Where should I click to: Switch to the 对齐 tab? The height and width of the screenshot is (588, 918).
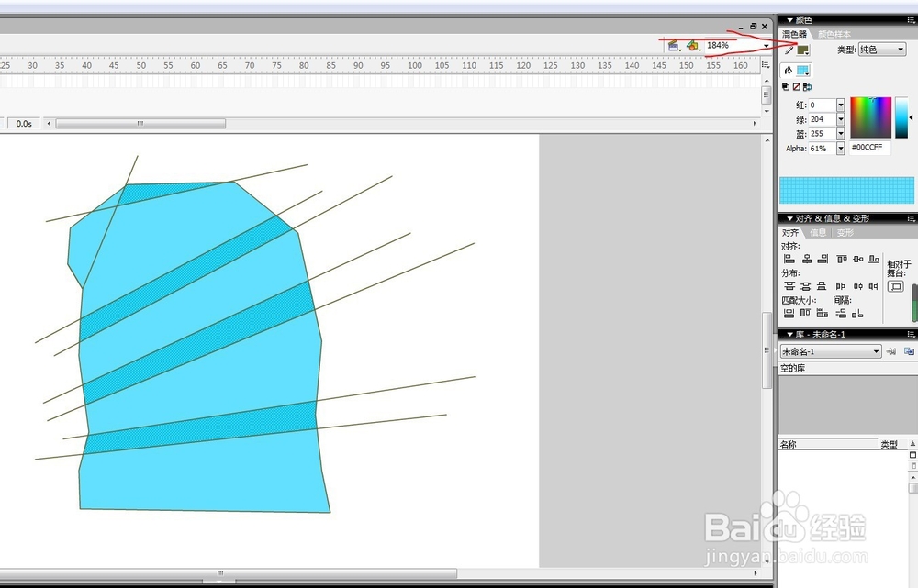pyautogui.click(x=789, y=233)
